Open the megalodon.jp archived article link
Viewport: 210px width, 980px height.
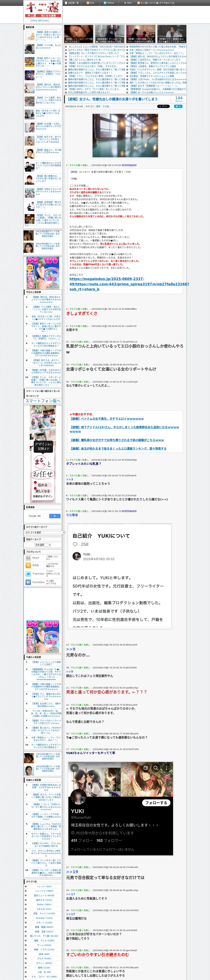(129, 284)
